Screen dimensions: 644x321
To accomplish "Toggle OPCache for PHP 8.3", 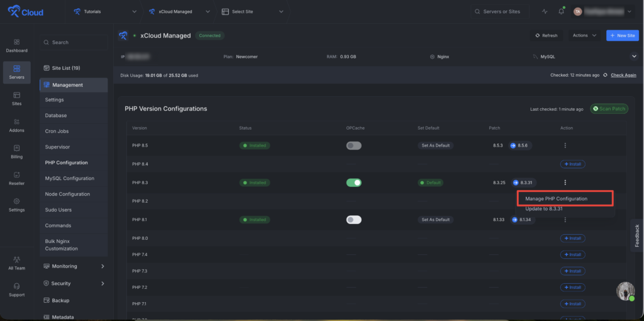I will pos(353,183).
